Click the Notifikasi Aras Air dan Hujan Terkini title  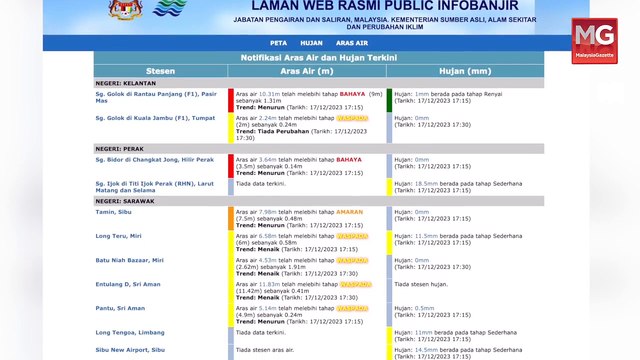[x=319, y=58]
